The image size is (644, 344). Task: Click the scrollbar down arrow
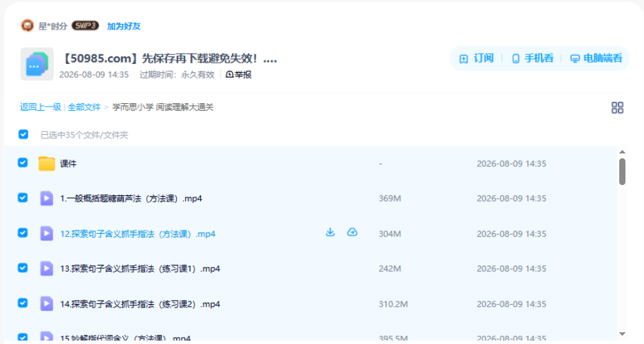[622, 334]
